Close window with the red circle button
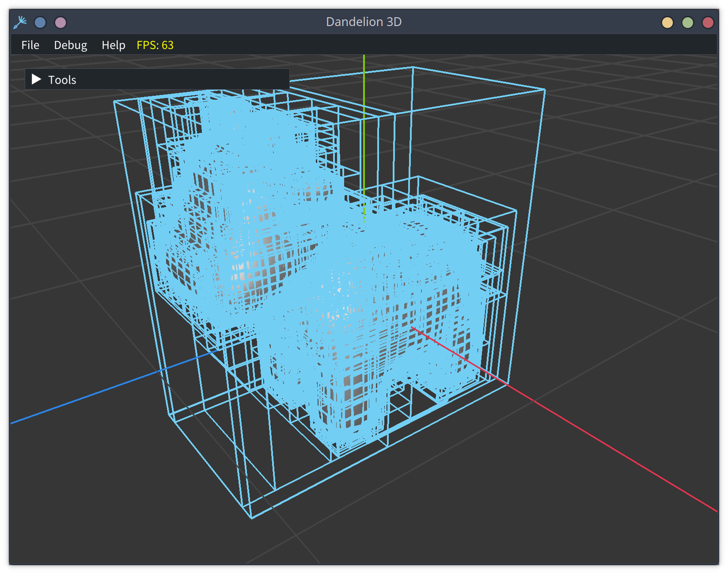 tap(708, 23)
